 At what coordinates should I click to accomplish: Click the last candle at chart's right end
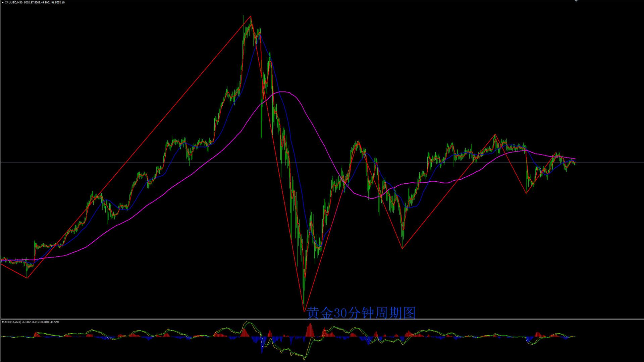(575, 163)
